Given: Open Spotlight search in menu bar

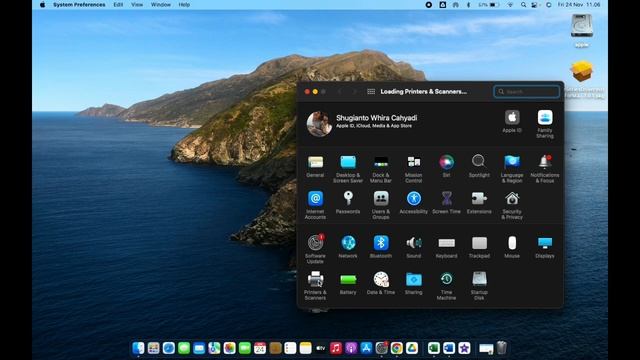Looking at the screenshot, I should coord(523,4).
